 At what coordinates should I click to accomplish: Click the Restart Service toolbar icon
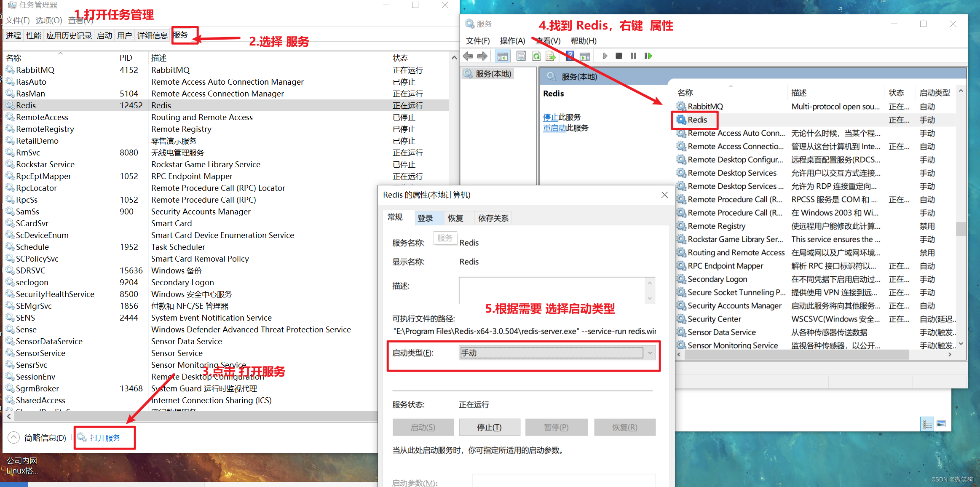point(648,56)
